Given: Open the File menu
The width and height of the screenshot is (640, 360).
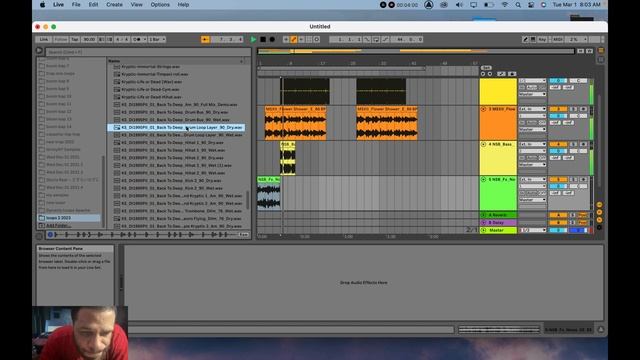Looking at the screenshot, I should [76, 4].
